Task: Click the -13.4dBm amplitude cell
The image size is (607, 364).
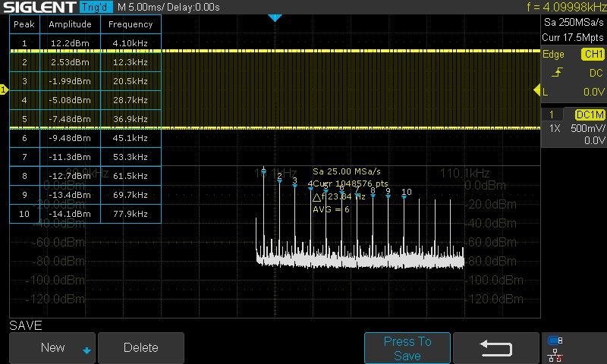Action: point(70,195)
